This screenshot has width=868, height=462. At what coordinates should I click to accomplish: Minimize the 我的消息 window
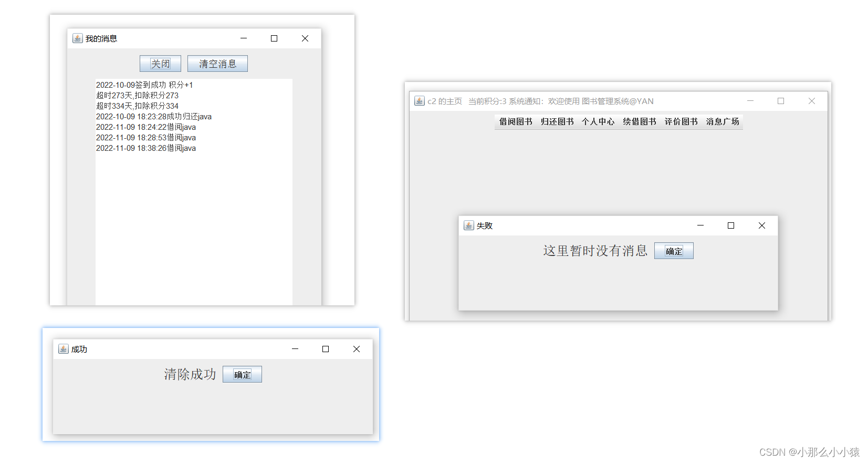tap(244, 38)
